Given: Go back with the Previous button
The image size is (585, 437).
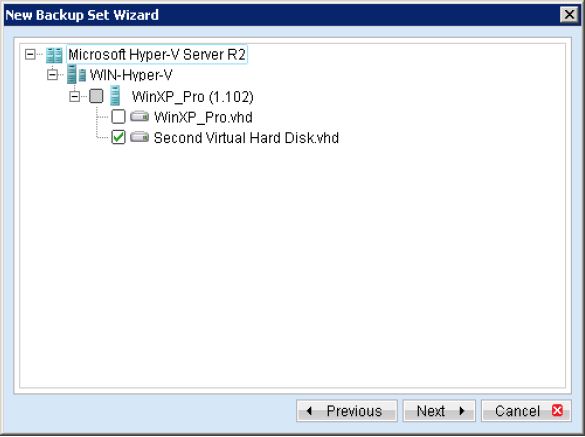Looking at the screenshot, I should point(347,411).
